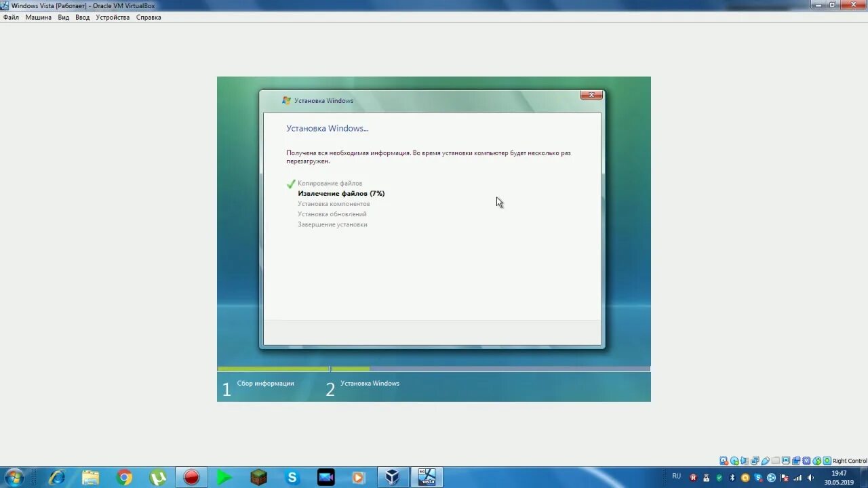
Task: Open the Справка menu
Action: click(149, 17)
